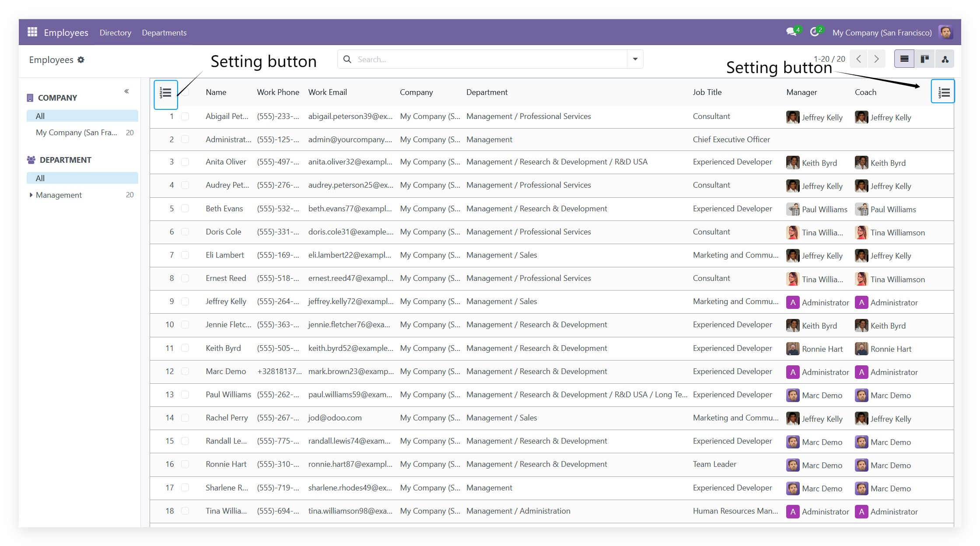
Task: Select checkbox for Ronnie Hart row 16
Action: click(185, 464)
